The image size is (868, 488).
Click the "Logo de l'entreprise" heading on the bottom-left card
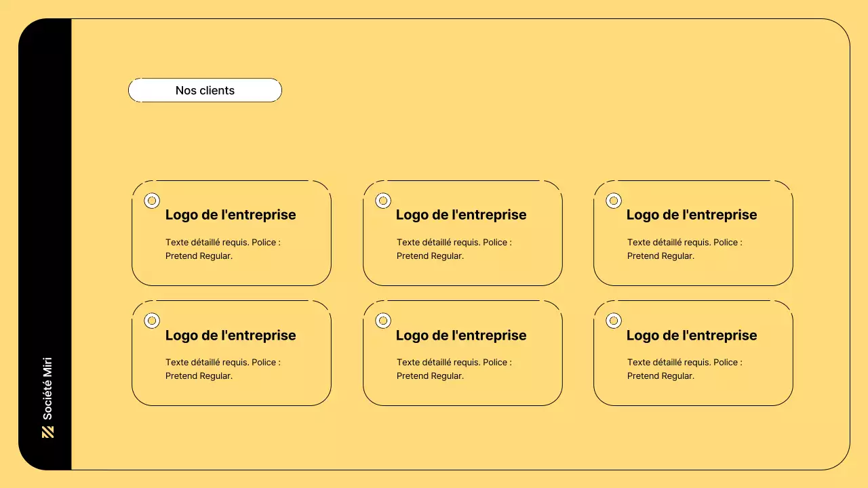(x=231, y=335)
